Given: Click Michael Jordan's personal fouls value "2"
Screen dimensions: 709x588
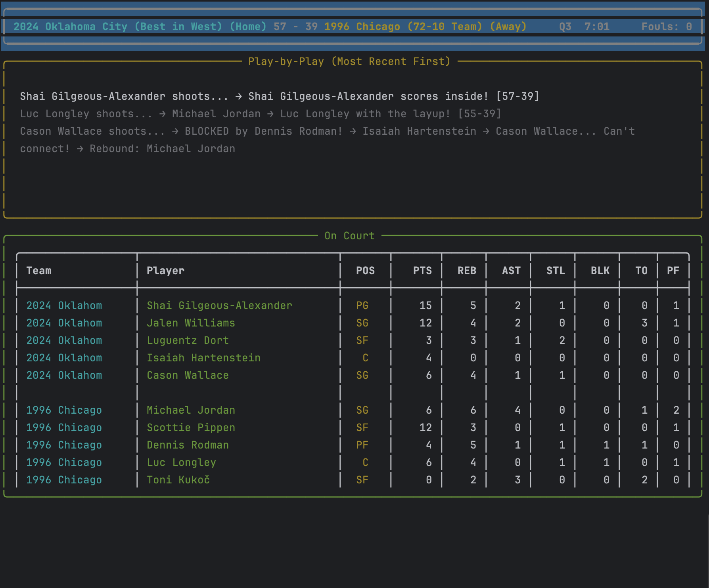Looking at the screenshot, I should pos(676,410).
